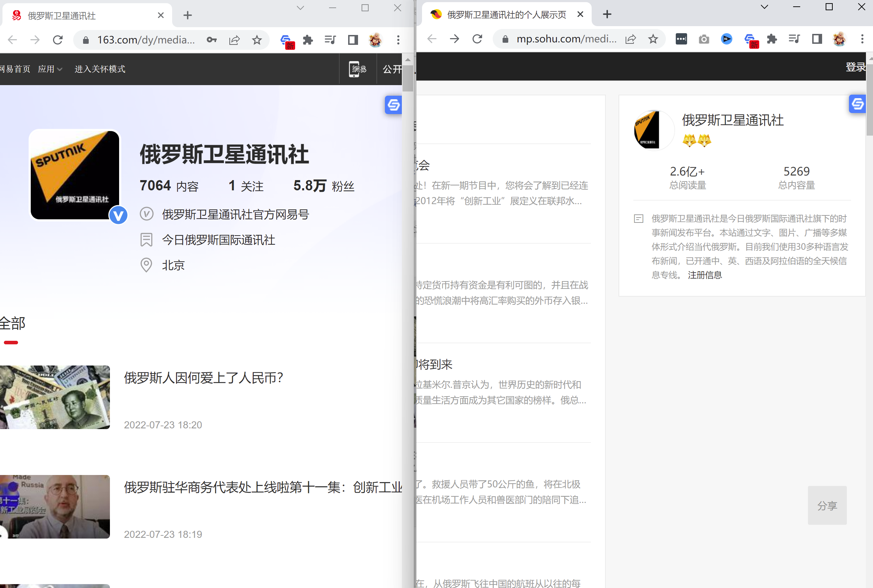
Task: Click the 5.8万 粉丝 count
Action: [x=323, y=186]
